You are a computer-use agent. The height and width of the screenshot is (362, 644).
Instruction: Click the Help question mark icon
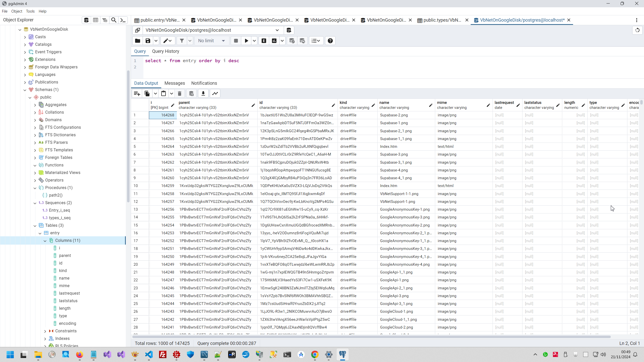[x=330, y=41]
